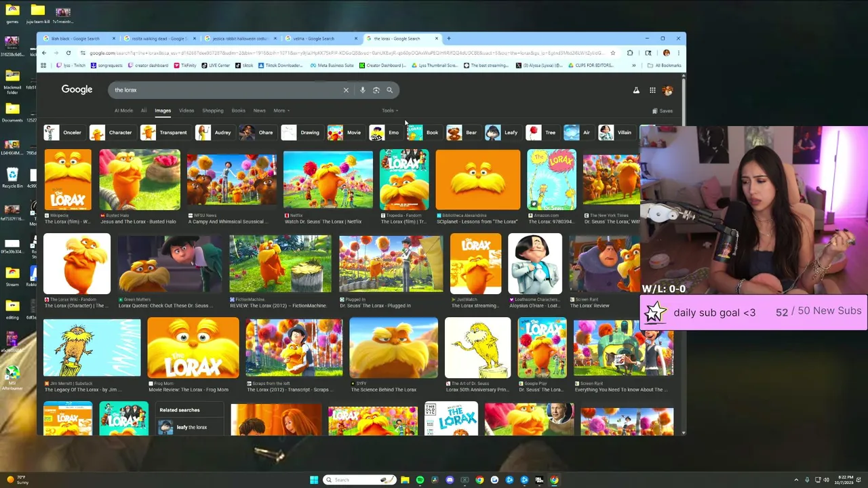Open the Documents folder on desktop
Screen dimensions: 868x488
click(12, 112)
